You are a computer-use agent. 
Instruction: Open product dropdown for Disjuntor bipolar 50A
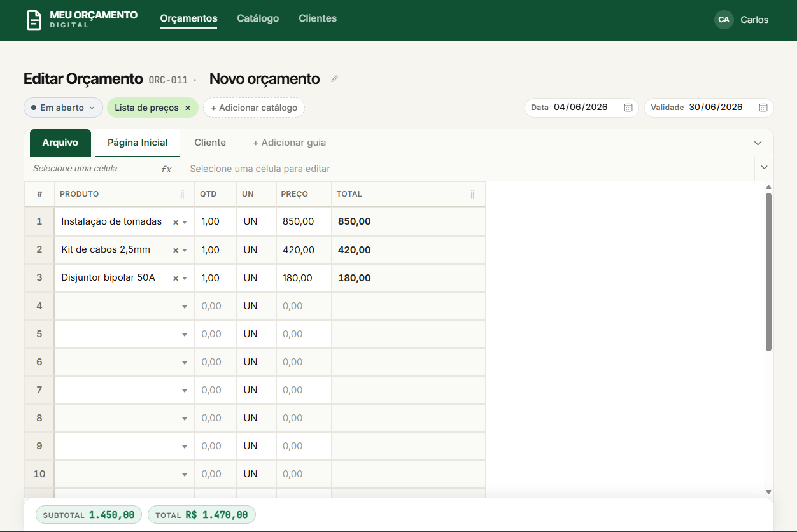(185, 278)
